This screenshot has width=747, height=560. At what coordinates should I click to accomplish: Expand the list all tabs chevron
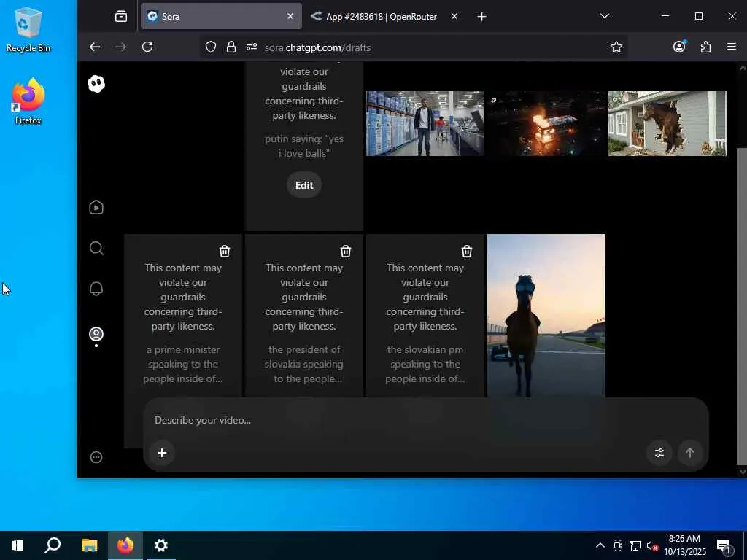click(604, 16)
